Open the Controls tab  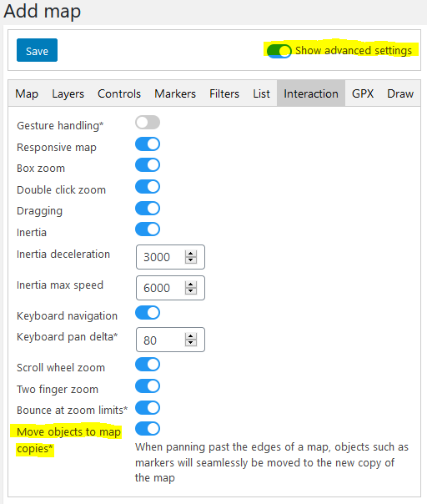[x=119, y=93]
